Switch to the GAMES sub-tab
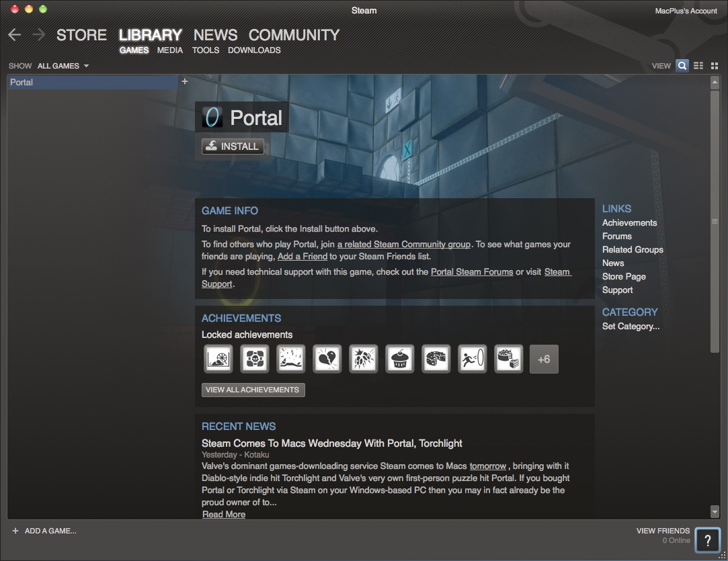 (134, 50)
